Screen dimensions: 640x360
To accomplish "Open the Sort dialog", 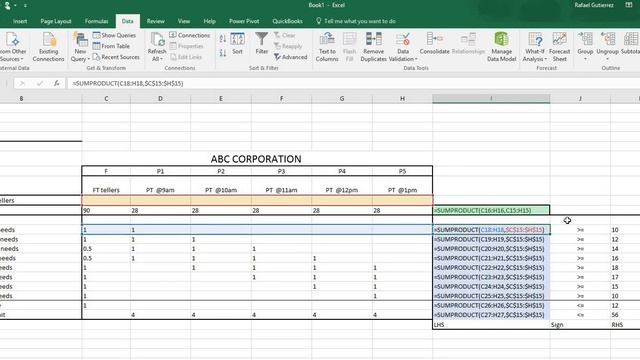I will (x=238, y=44).
